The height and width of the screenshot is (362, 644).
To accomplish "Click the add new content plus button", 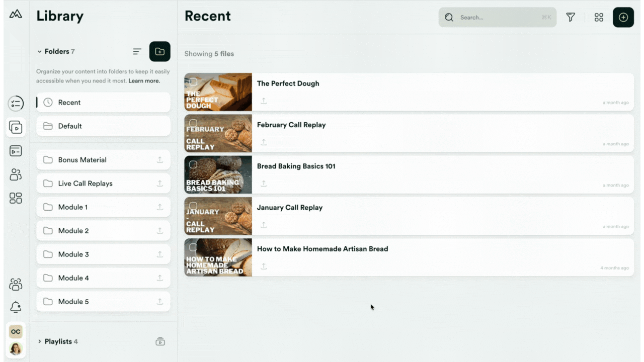I will point(623,17).
